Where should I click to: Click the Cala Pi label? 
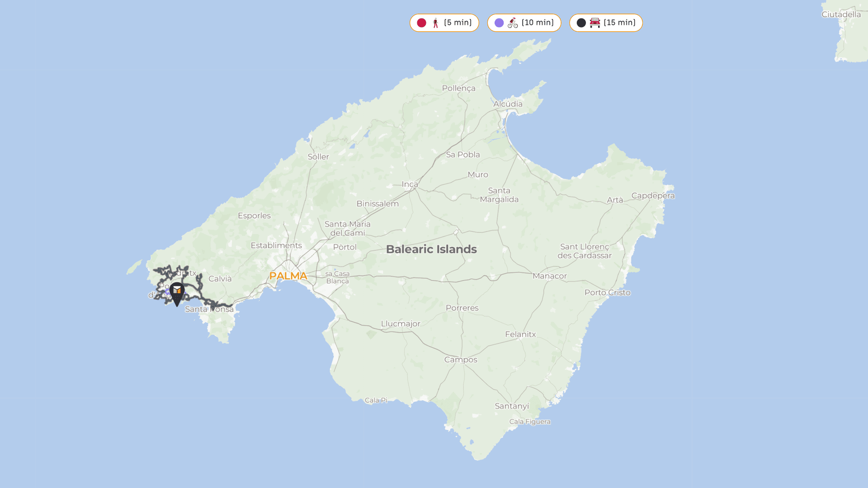coord(376,400)
